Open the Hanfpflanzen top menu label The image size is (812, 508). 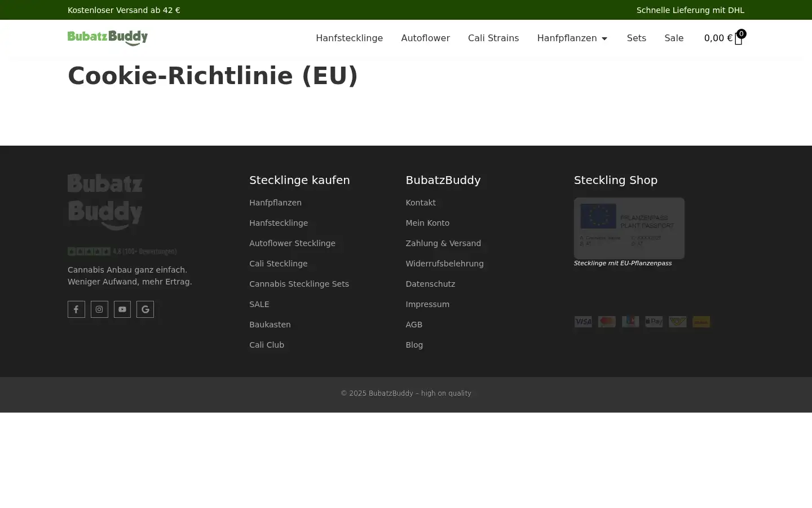click(567, 38)
